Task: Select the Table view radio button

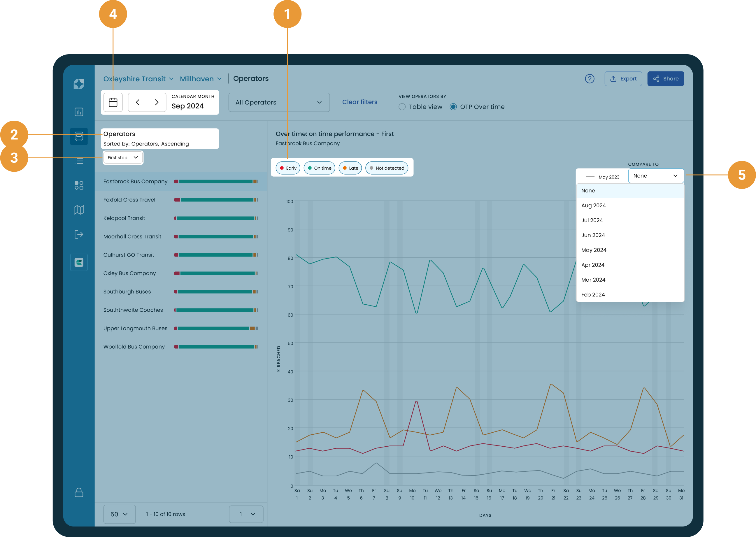Action: (402, 107)
